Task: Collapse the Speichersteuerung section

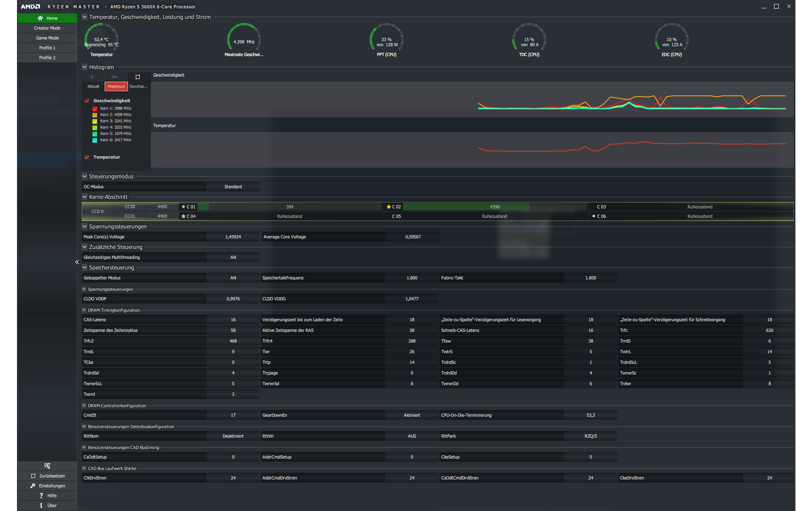Action: [x=85, y=268]
